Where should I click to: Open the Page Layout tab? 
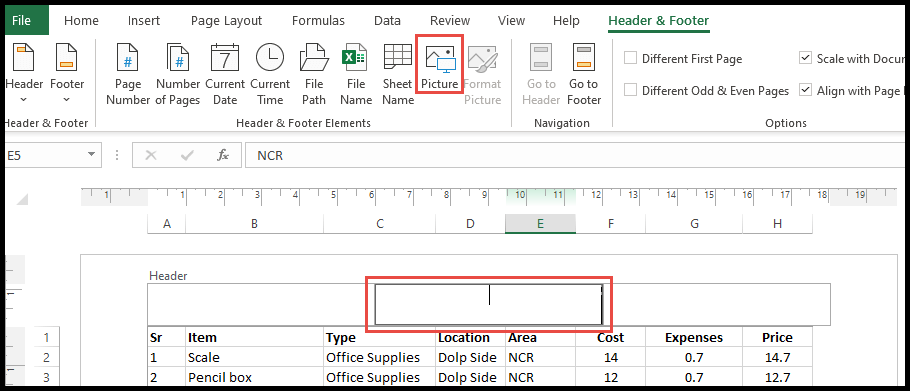coord(226,21)
